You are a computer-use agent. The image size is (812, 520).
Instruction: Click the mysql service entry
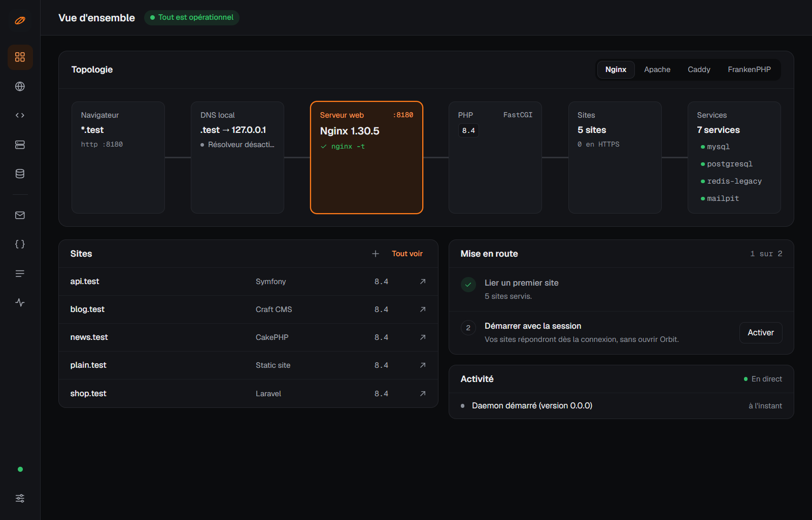pyautogui.click(x=715, y=147)
